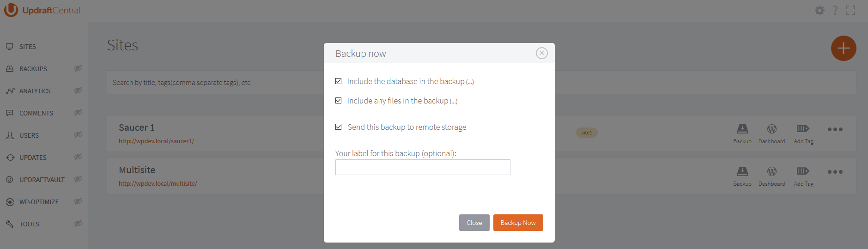This screenshot has height=249, width=868.
Task: Click the backup label text field
Action: tap(423, 167)
